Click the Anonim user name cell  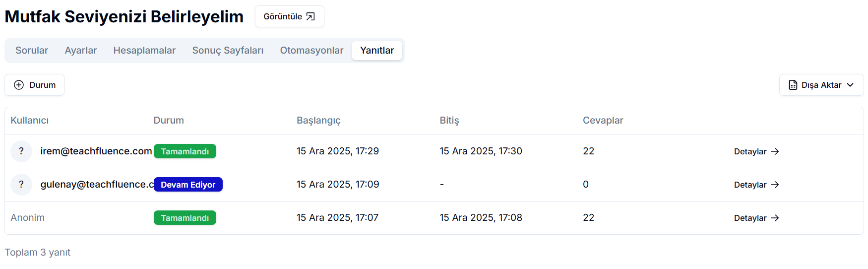(x=28, y=218)
